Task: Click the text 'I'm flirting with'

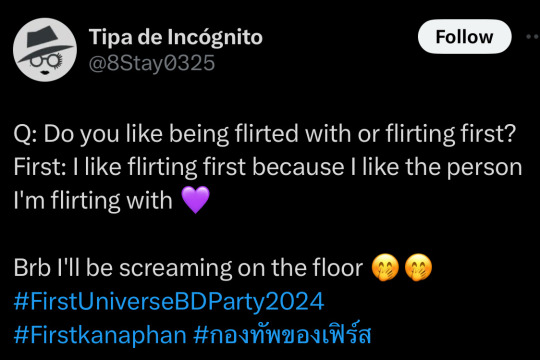Action: point(93,200)
